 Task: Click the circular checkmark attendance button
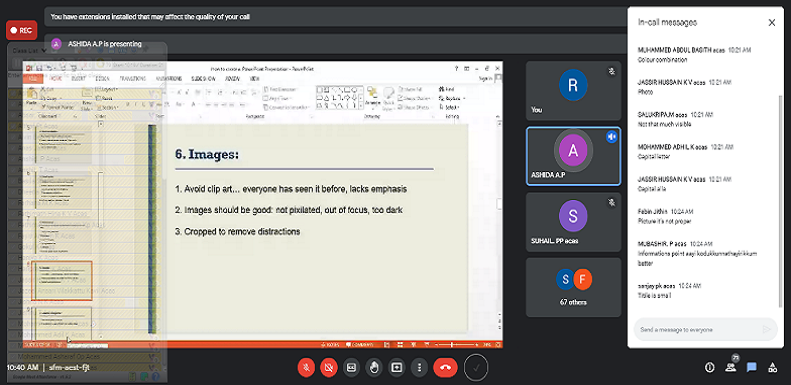pos(476,367)
